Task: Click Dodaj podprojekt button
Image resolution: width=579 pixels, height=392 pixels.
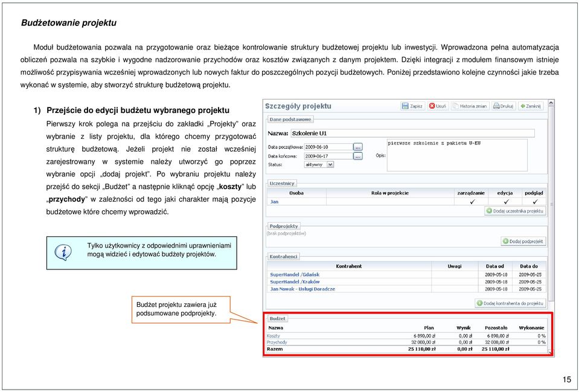Action: [x=523, y=241]
